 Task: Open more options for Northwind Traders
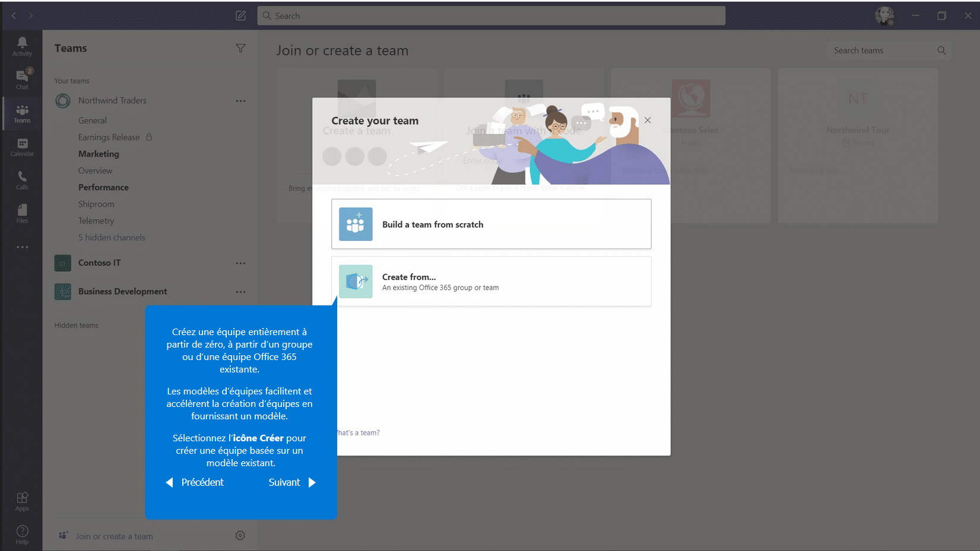(240, 101)
